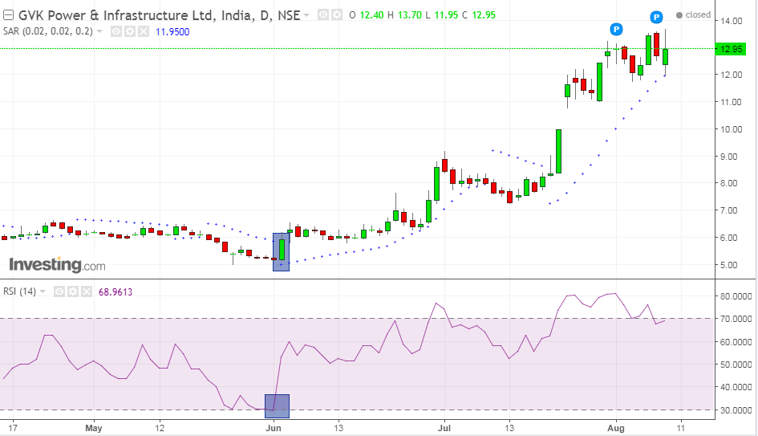Viewport: 758px width, 436px height.
Task: Click the SAR (0.02, 0.02, 0.2) label
Action: click(x=47, y=31)
